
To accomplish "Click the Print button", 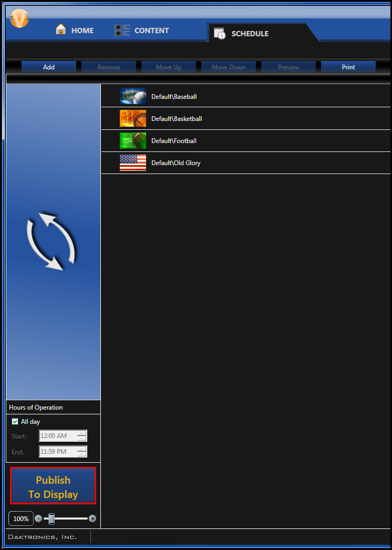I will [x=348, y=67].
